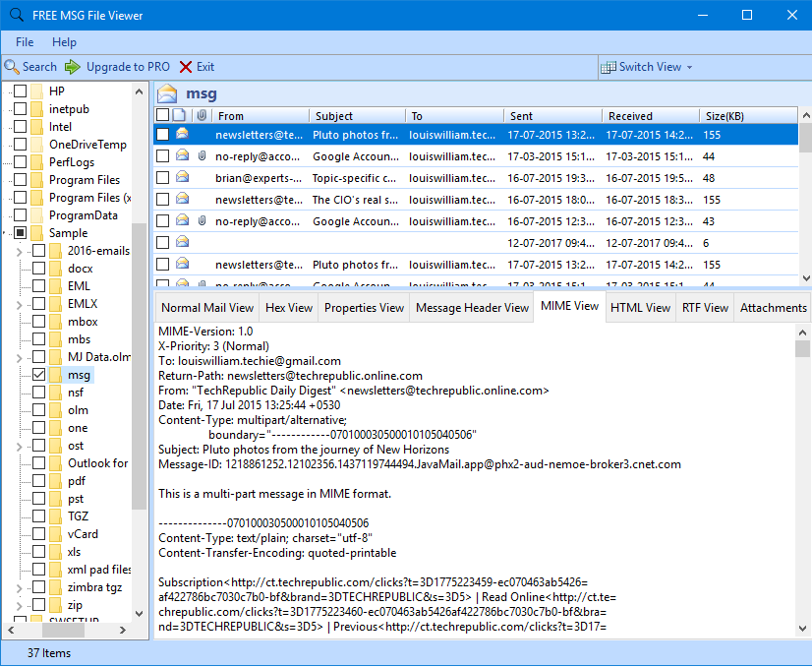Collapse the Sample folder node

5,233
